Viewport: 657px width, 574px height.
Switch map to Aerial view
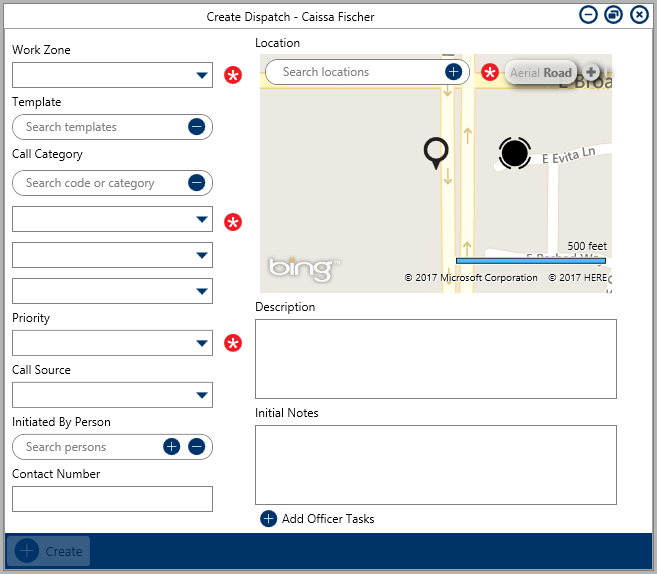(x=524, y=73)
